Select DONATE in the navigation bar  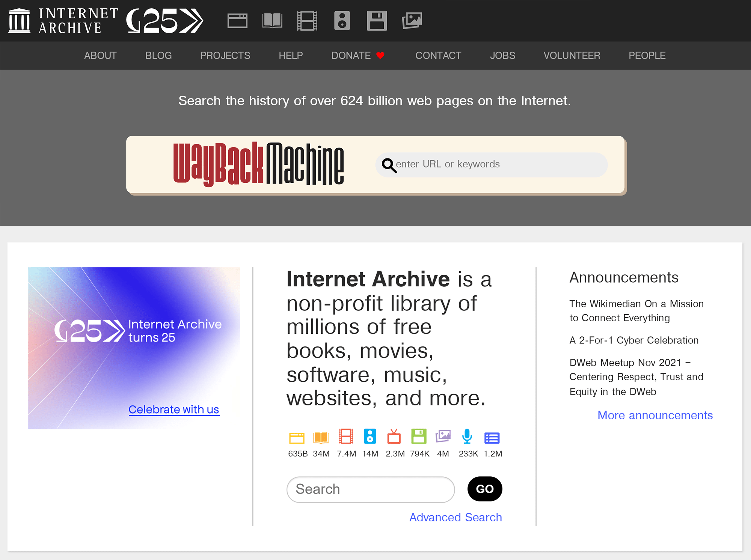pyautogui.click(x=351, y=56)
